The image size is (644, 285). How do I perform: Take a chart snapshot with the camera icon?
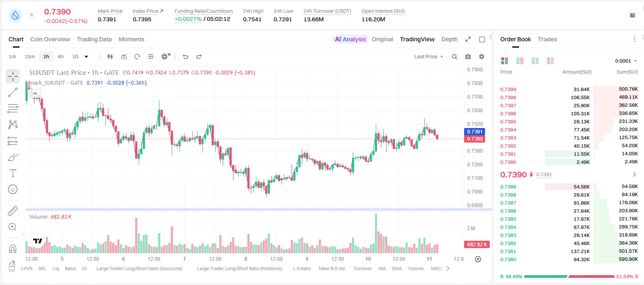(x=468, y=57)
